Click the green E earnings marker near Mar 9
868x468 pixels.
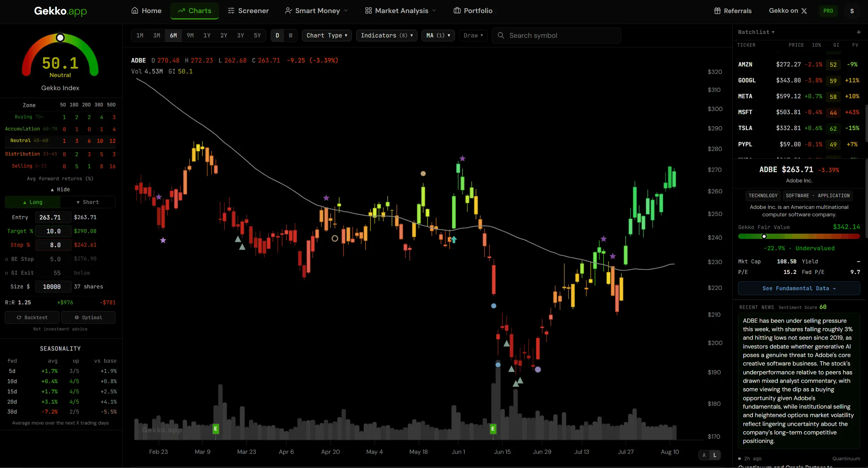[215, 429]
